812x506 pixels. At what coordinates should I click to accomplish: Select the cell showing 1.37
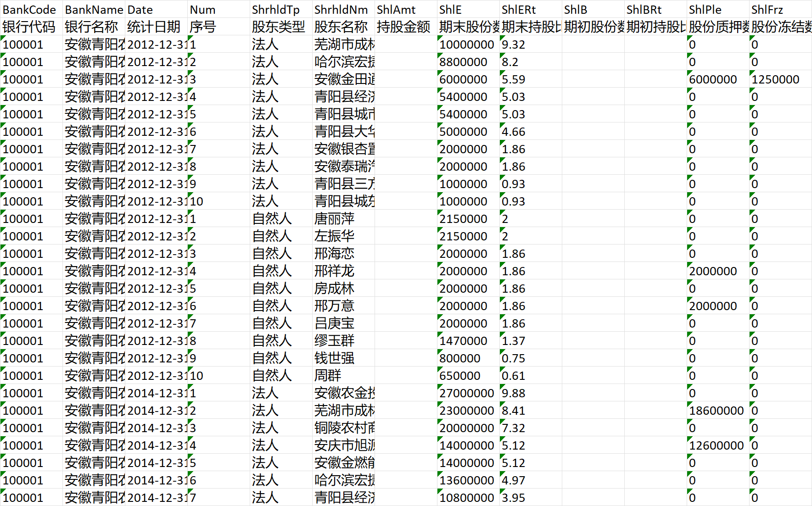coord(531,340)
